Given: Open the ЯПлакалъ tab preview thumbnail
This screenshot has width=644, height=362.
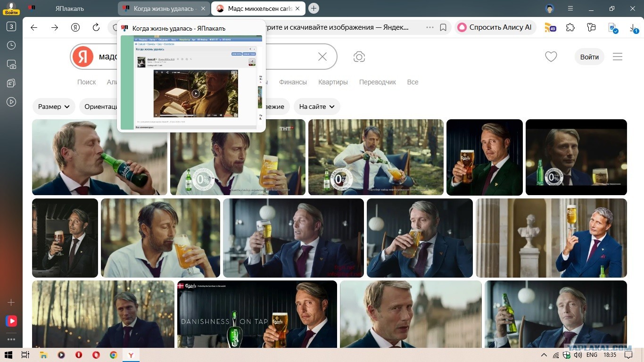Looking at the screenshot, I should click(191, 82).
